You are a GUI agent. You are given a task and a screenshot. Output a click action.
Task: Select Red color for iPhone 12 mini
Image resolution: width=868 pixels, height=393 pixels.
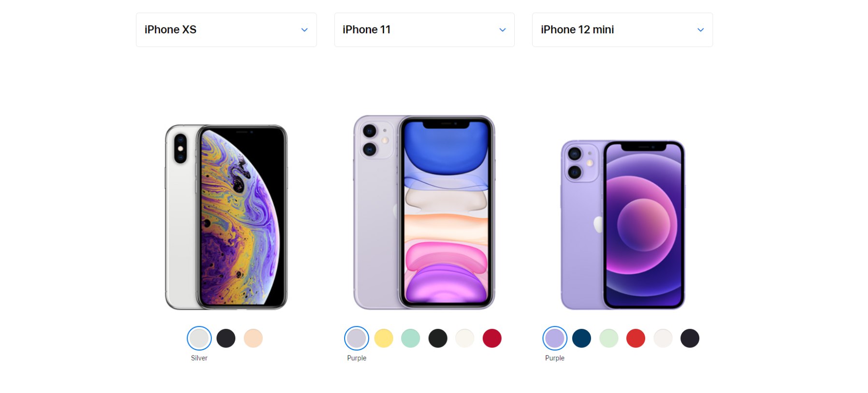click(636, 338)
